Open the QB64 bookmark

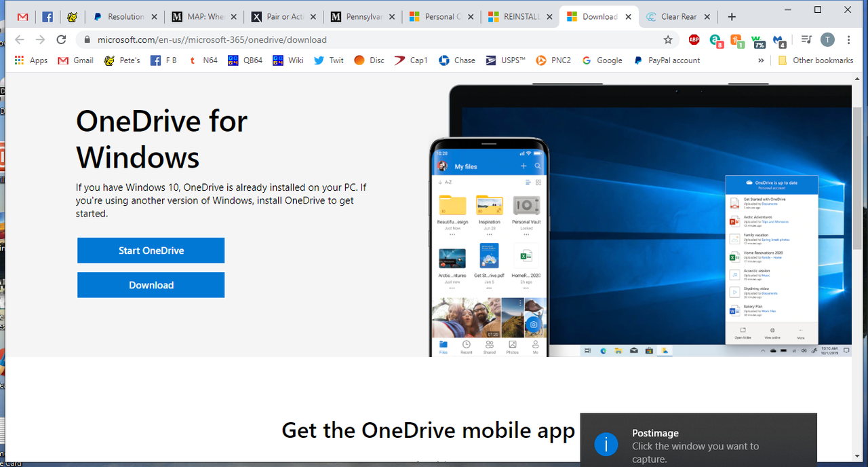(245, 60)
